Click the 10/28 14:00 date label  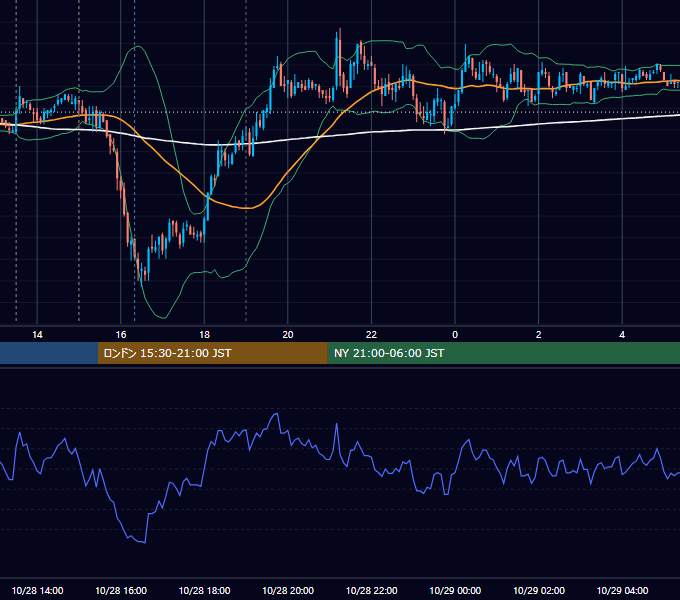tap(37, 590)
